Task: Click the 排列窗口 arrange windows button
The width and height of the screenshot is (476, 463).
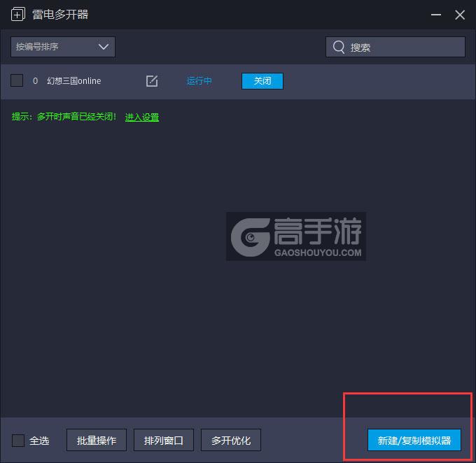Action: tap(164, 440)
